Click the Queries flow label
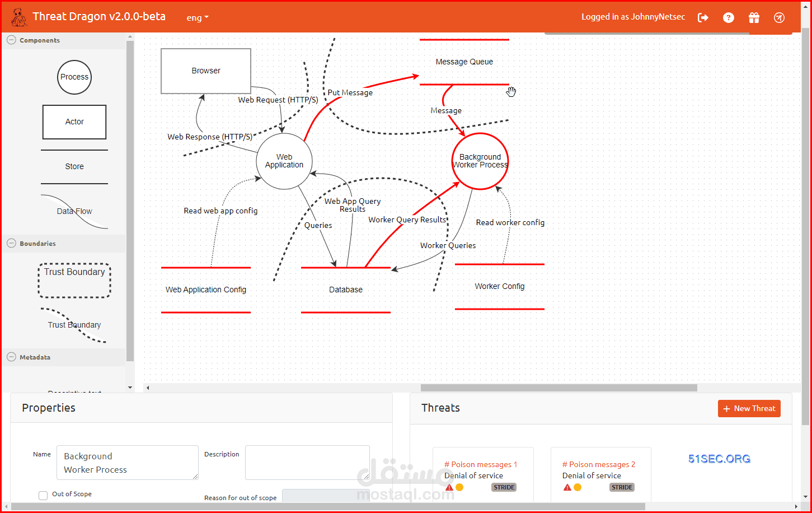Image resolution: width=812 pixels, height=513 pixels. click(x=318, y=226)
